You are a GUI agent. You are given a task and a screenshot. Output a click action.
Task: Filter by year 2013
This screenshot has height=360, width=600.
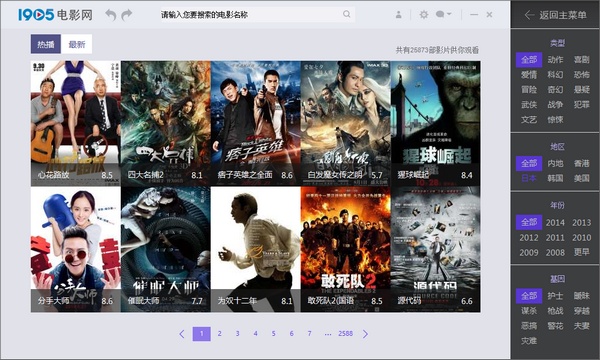click(582, 223)
